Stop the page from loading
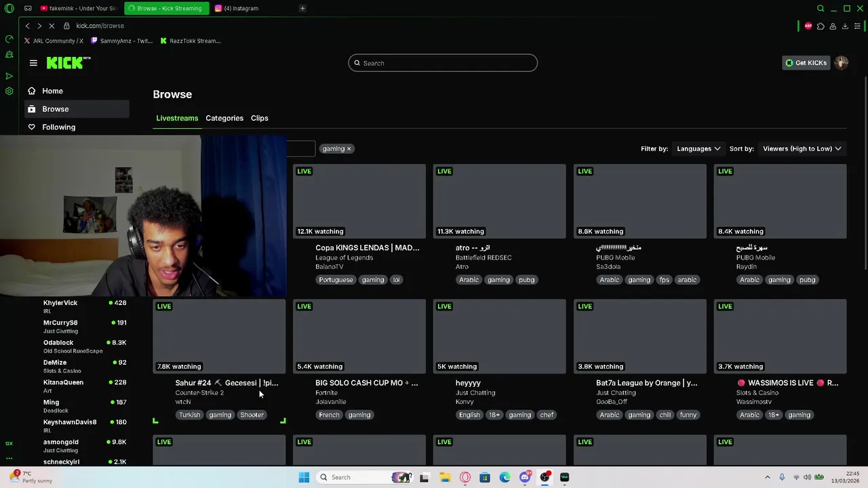Screen dimensions: 868x488 (x=52, y=26)
